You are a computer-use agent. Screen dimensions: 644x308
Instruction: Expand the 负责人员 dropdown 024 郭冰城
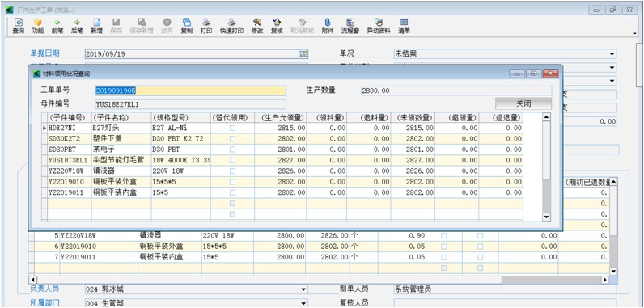click(303, 289)
